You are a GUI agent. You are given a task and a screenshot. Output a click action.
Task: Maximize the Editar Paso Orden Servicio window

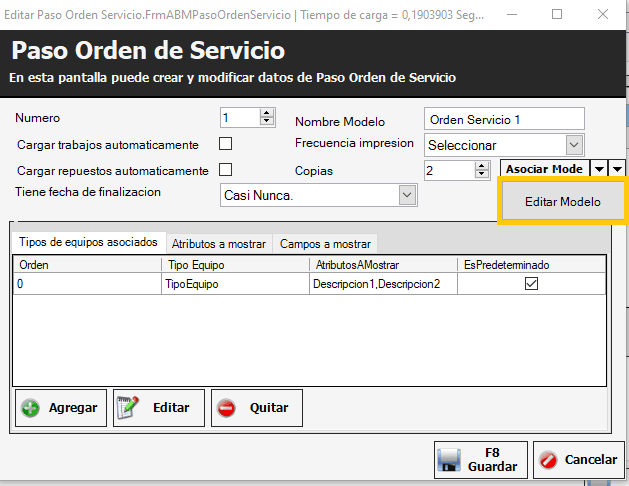coord(556,14)
